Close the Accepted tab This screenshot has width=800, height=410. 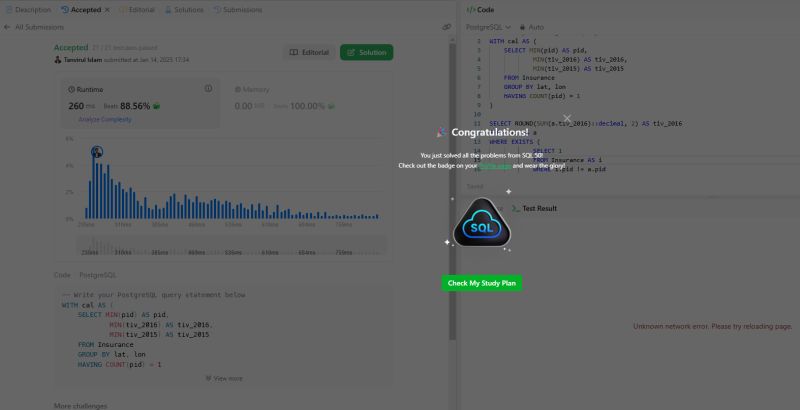click(107, 10)
